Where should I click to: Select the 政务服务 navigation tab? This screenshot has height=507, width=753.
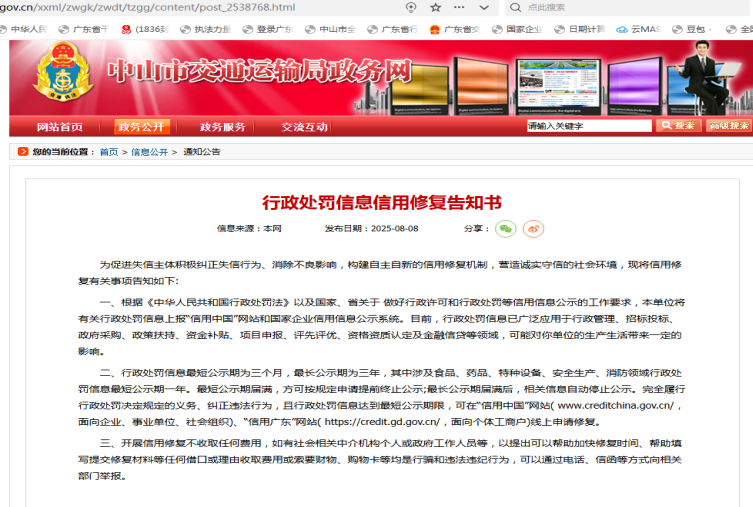point(222,127)
